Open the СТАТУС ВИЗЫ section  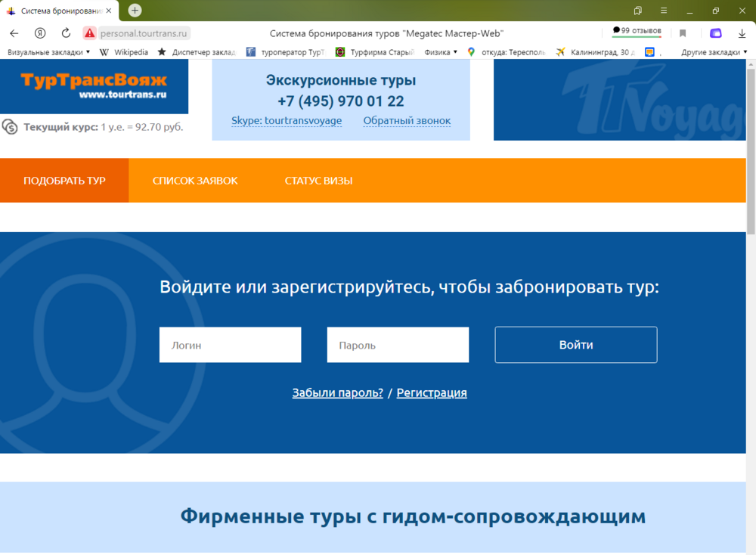pos(318,180)
